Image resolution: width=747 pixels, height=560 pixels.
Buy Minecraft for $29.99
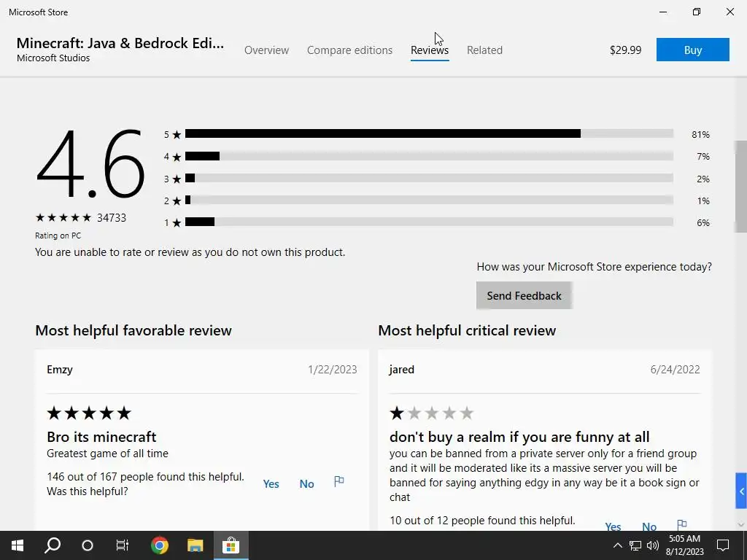pos(693,50)
